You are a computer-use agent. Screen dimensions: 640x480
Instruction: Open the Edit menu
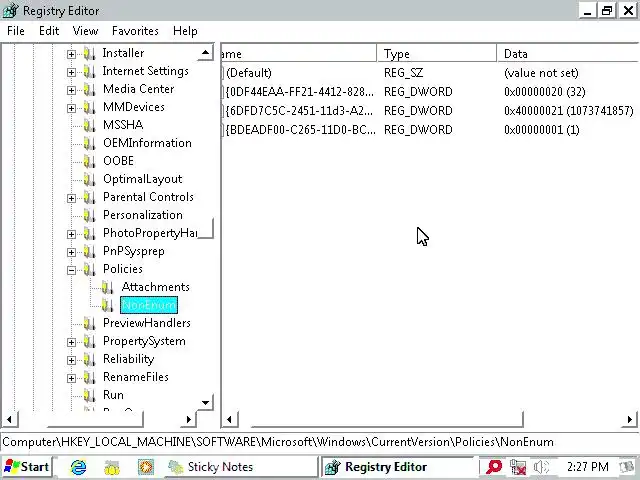tap(49, 31)
